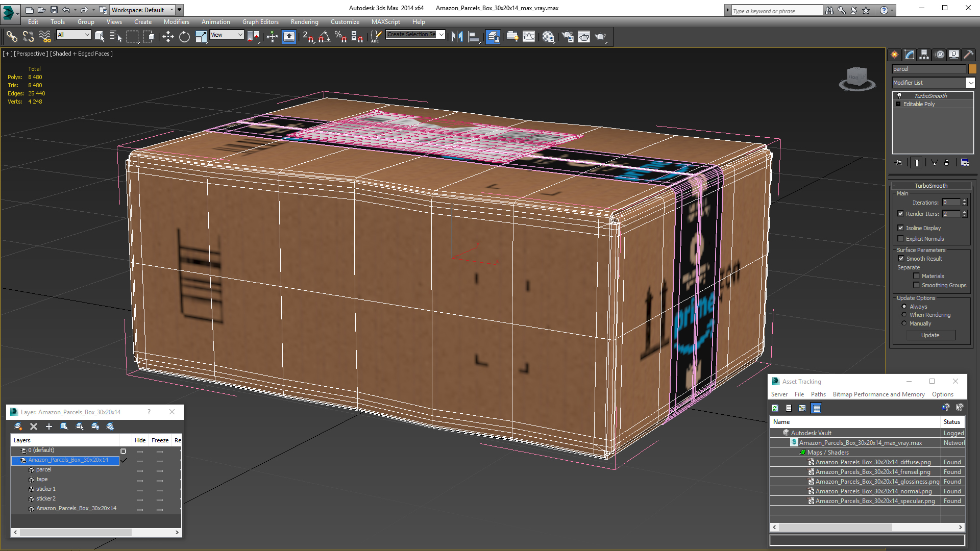This screenshot has width=980, height=551.
Task: Open the Rendering menu
Action: (x=304, y=22)
